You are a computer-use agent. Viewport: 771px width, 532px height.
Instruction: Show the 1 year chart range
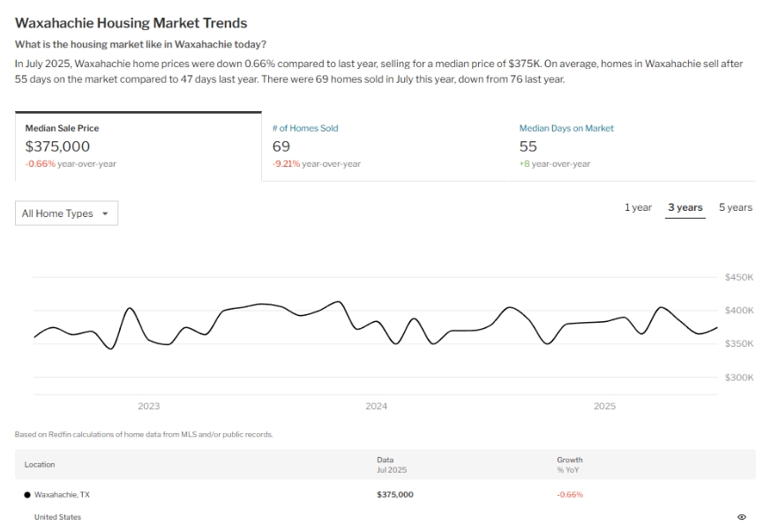(x=638, y=207)
